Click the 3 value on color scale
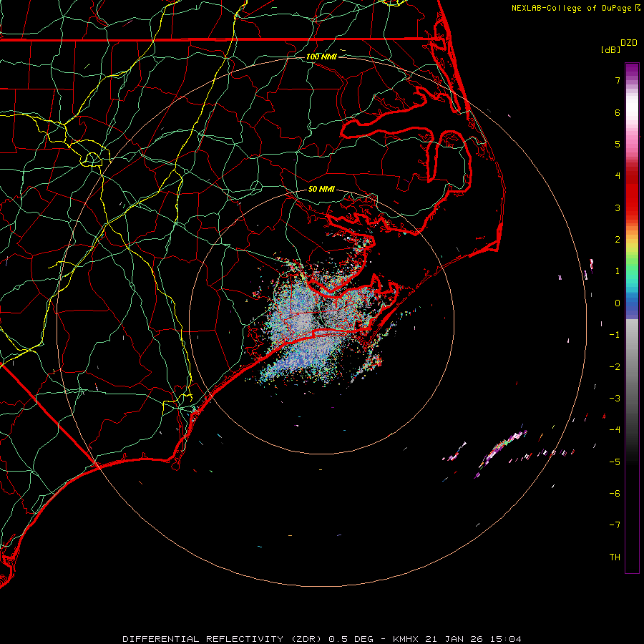 (x=618, y=208)
